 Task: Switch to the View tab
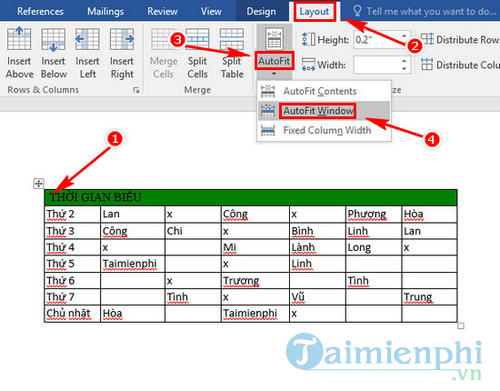211,11
